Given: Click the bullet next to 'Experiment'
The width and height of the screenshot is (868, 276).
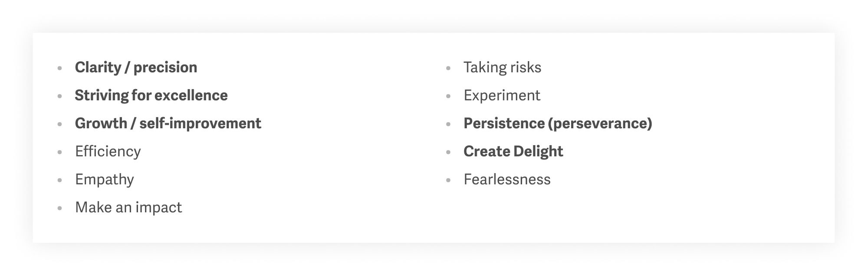Looking at the screenshot, I should point(448,96).
